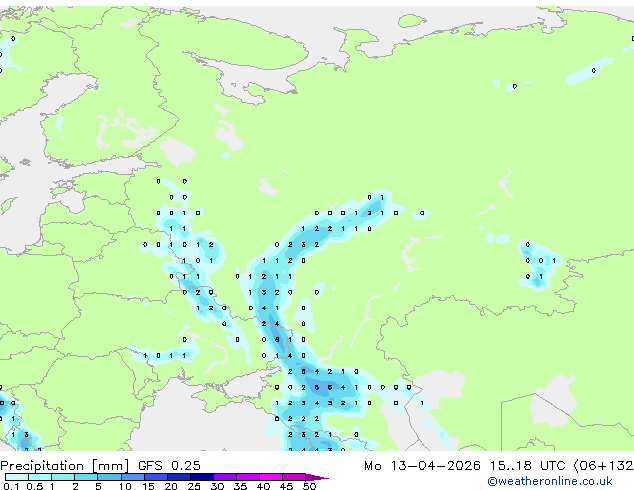Select the 'GFS 0.25' model label
The image size is (634, 490).
[x=169, y=466]
